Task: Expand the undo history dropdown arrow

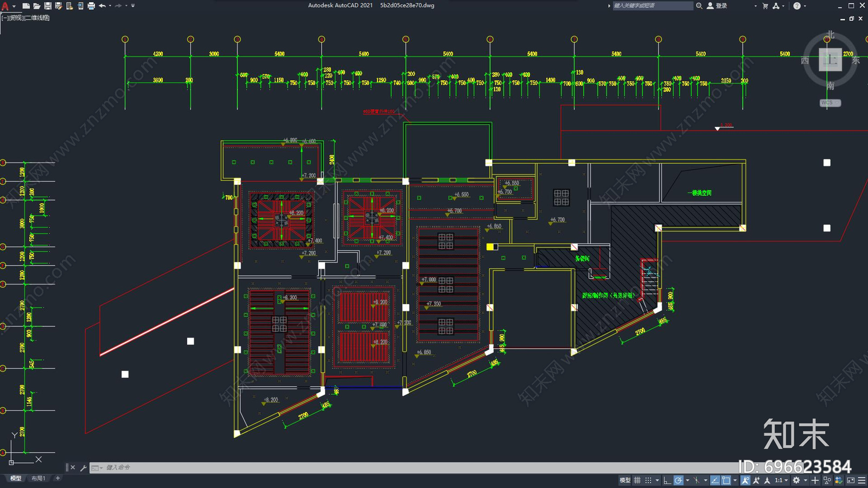Action: pos(110,6)
